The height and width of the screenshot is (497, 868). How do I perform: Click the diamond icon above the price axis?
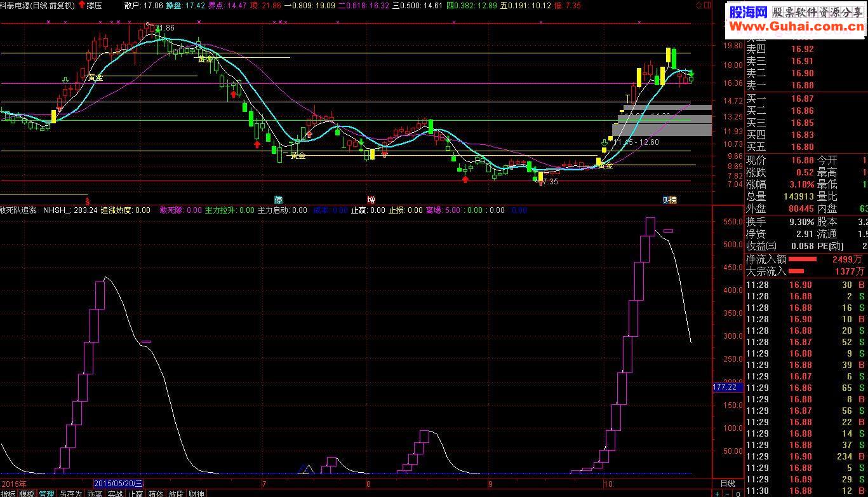coord(699,5)
